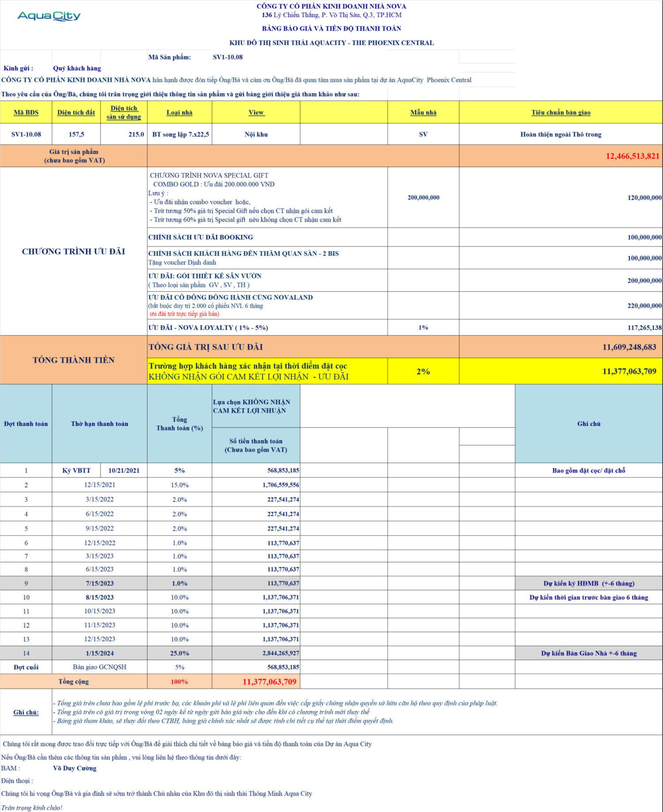Click the AquaCity logo

click(49, 16)
